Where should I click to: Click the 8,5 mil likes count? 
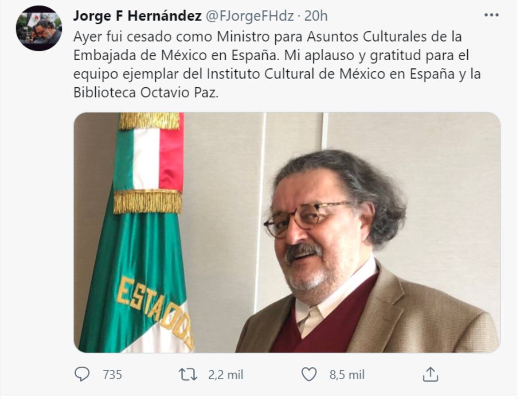[x=347, y=375]
